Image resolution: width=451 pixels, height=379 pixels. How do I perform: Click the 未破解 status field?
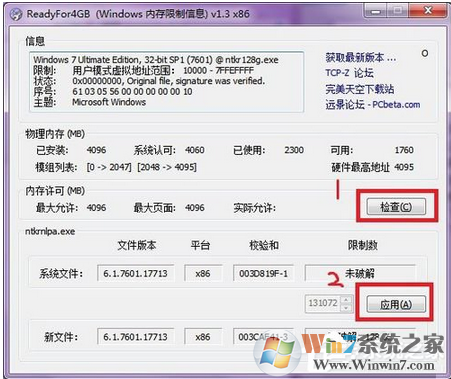pyautogui.click(x=360, y=273)
